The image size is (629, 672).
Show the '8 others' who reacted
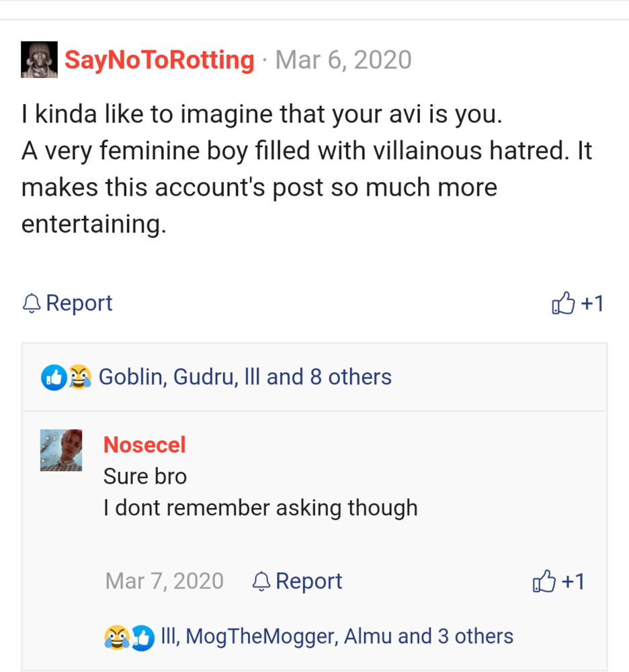coord(350,377)
